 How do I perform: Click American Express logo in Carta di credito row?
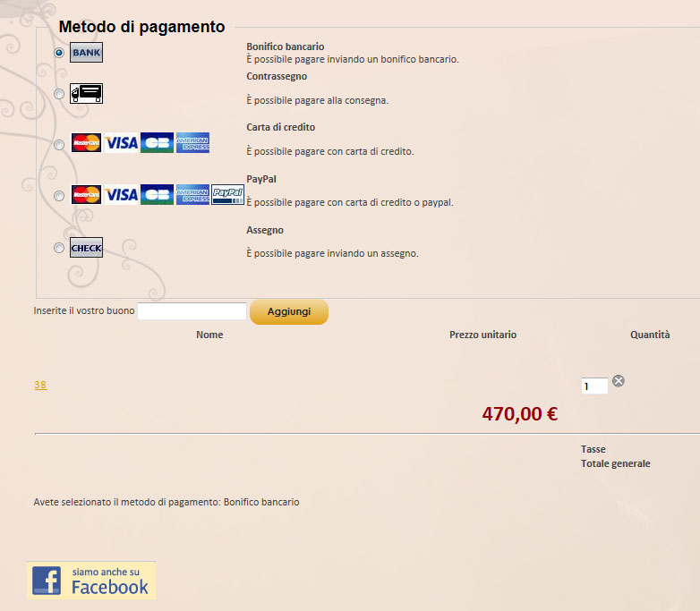192,143
